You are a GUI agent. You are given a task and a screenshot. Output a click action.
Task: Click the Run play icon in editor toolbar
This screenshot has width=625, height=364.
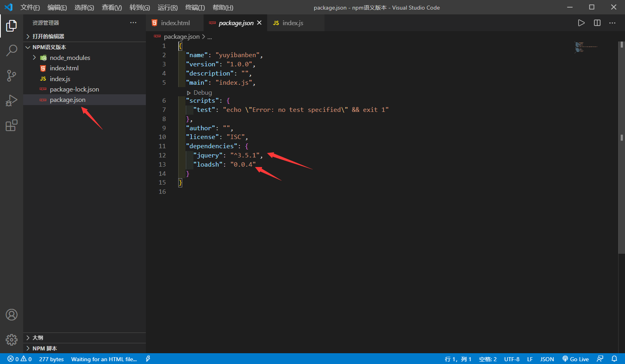[581, 23]
